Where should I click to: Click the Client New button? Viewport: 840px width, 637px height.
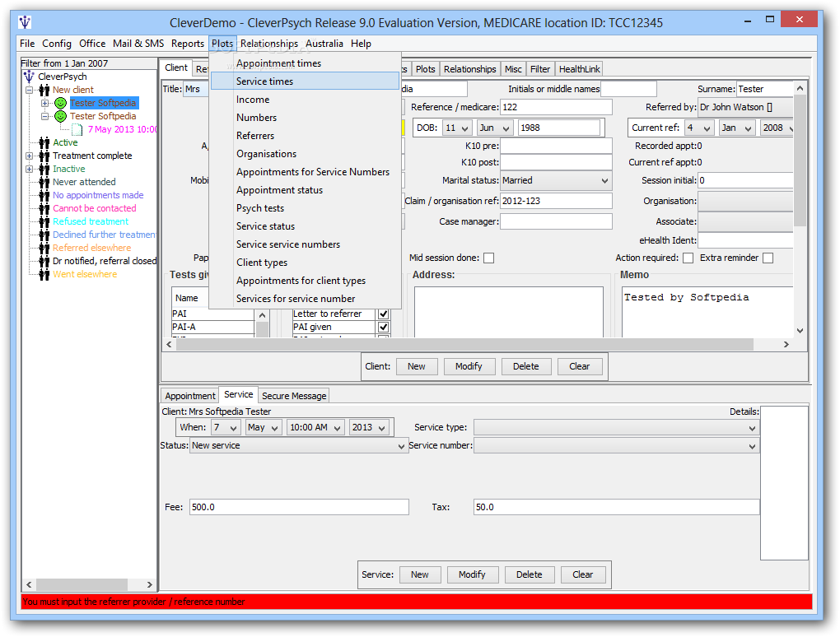tap(416, 367)
